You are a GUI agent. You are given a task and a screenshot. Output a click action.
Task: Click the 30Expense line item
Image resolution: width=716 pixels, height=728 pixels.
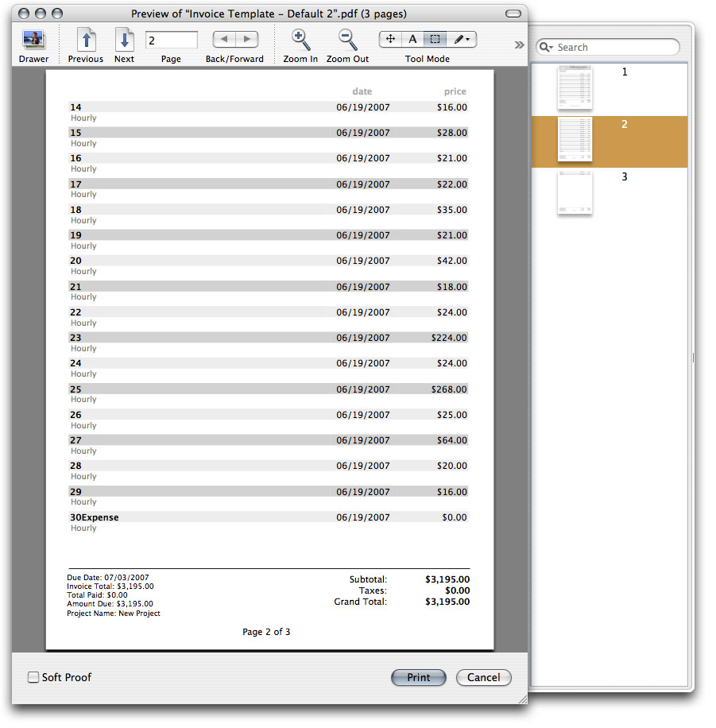[x=95, y=517]
